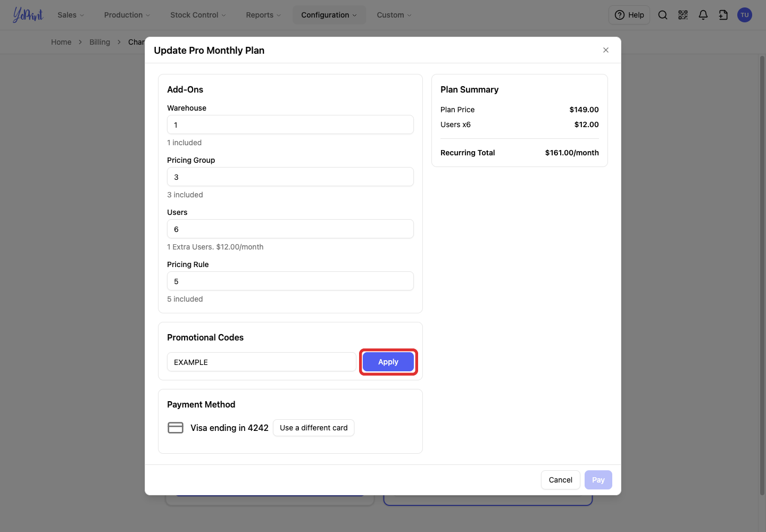Click the Add-Ons heading
Viewport: 766px width, 532px height.
[185, 89]
